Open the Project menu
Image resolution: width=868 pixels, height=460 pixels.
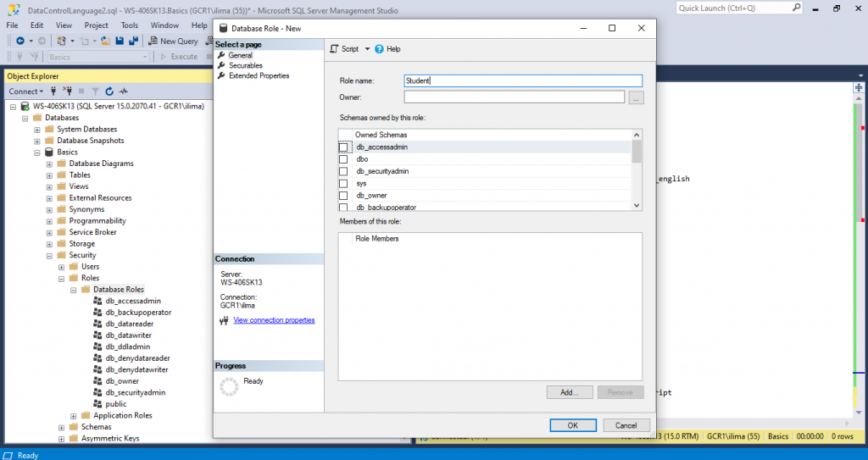point(97,25)
